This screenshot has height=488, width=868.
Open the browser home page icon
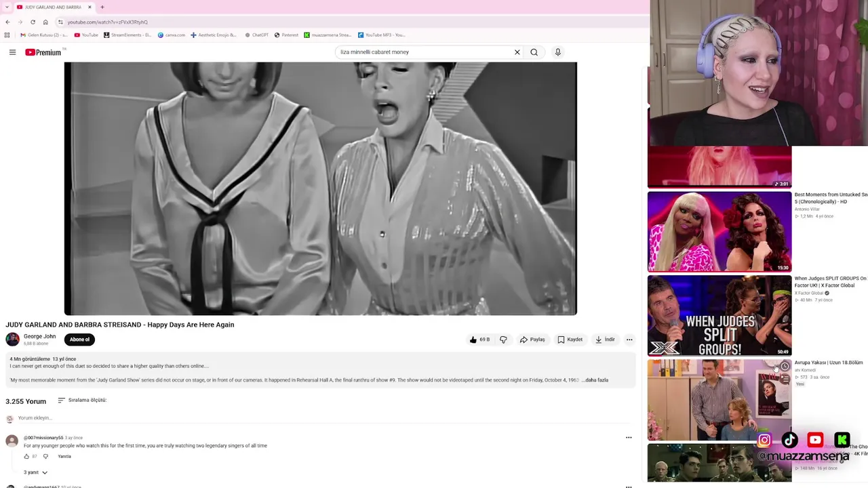point(45,22)
